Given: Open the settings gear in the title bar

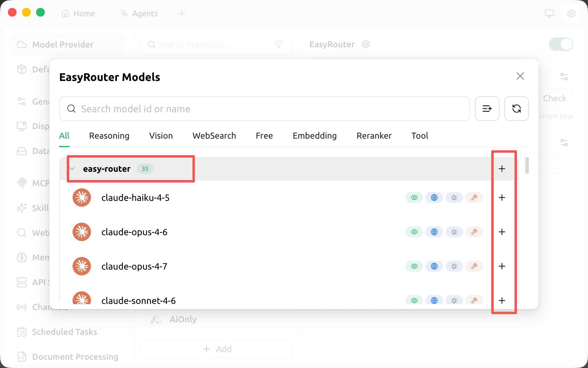Looking at the screenshot, I should [x=571, y=13].
